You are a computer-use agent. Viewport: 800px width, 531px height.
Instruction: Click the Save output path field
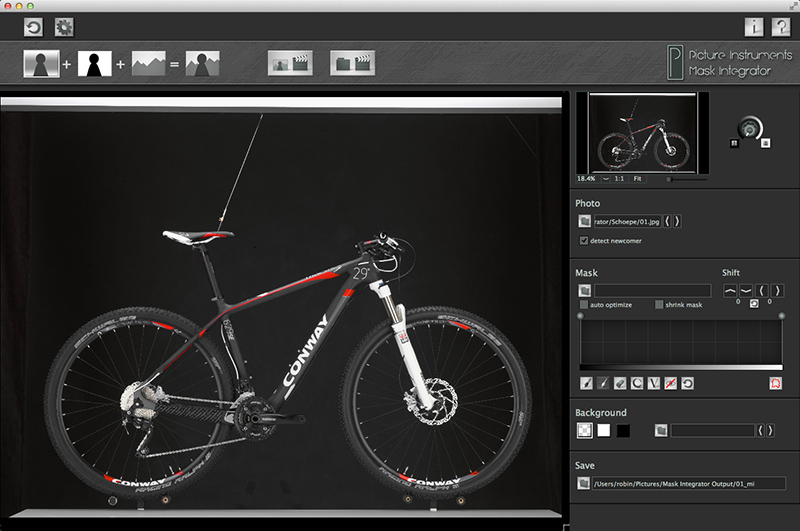(689, 483)
